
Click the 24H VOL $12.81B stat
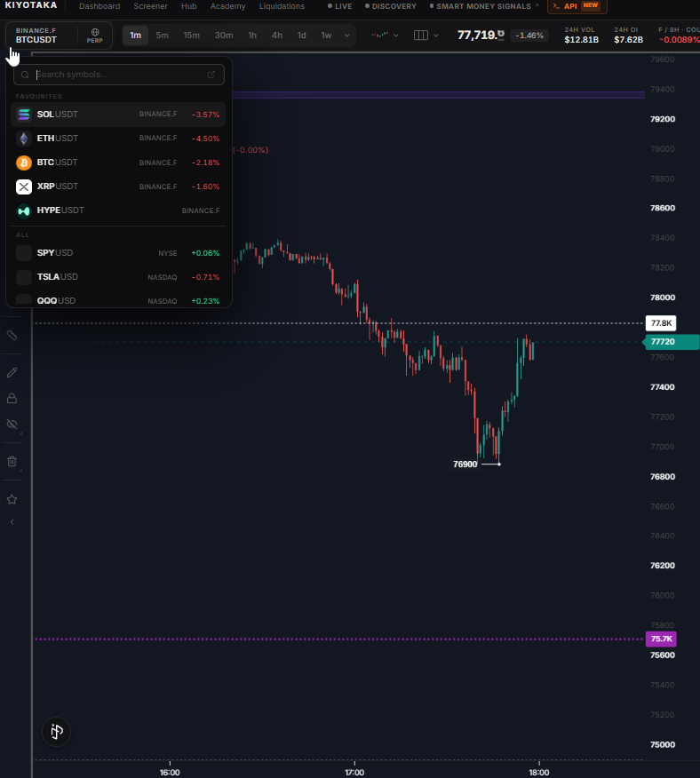coord(581,36)
